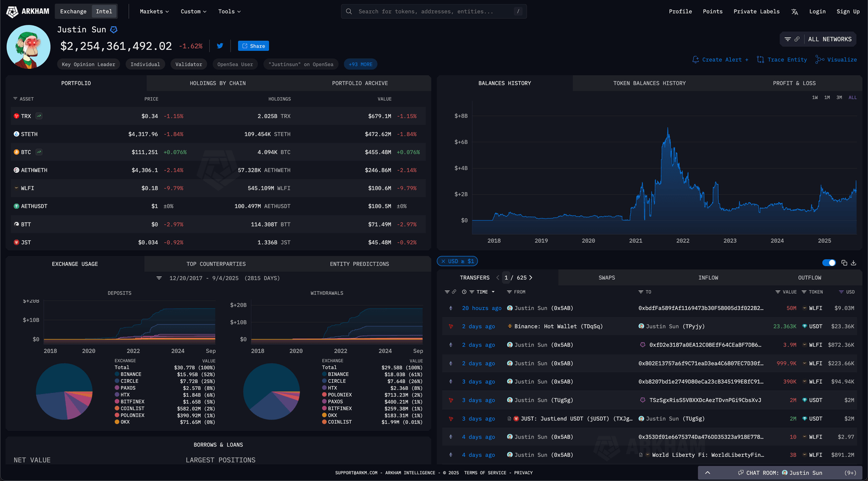Viewport: 868px width, 481px height.
Task: Open the Profit & Loss tab
Action: 794,83
